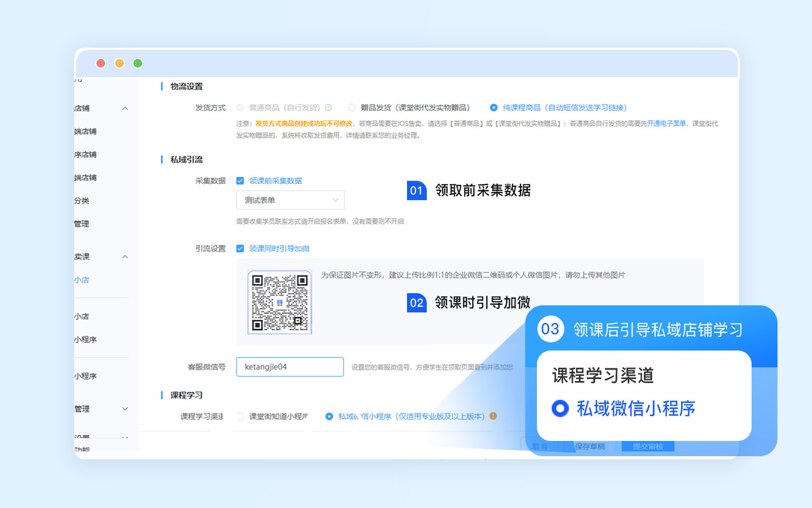
Task: Click the red window close dot
Action: (100, 63)
